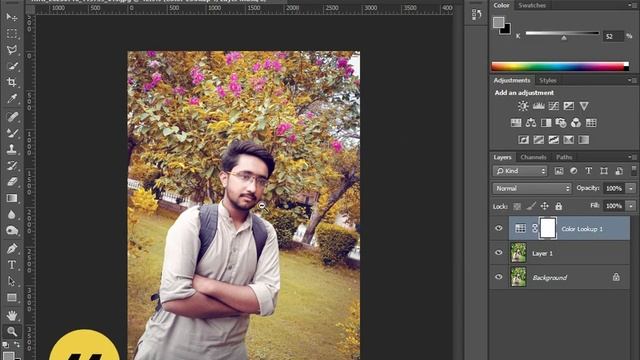Switch to the Swatches tab
Image resolution: width=640 pixels, height=360 pixels.
pos(532,5)
